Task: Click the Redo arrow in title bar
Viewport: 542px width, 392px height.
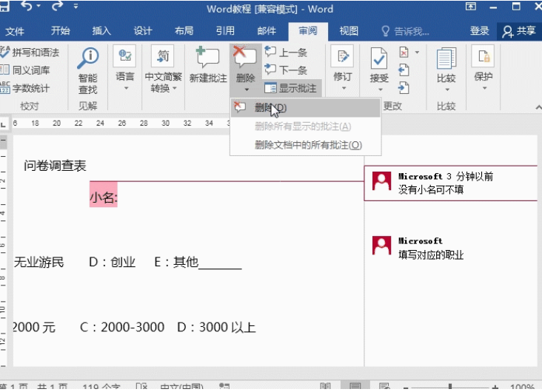Action: (57, 5)
